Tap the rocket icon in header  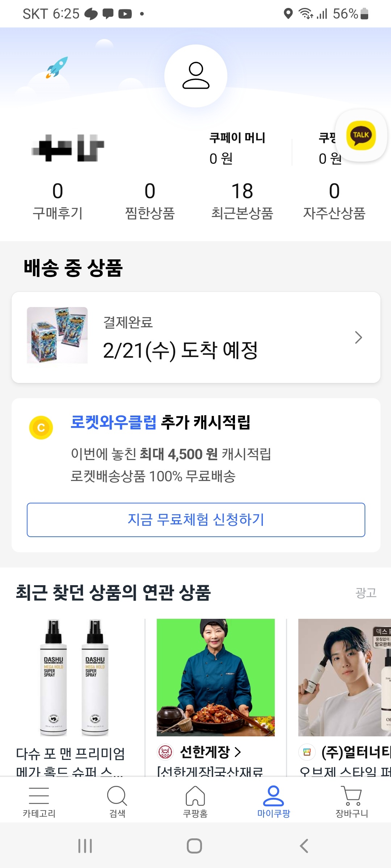click(x=57, y=67)
